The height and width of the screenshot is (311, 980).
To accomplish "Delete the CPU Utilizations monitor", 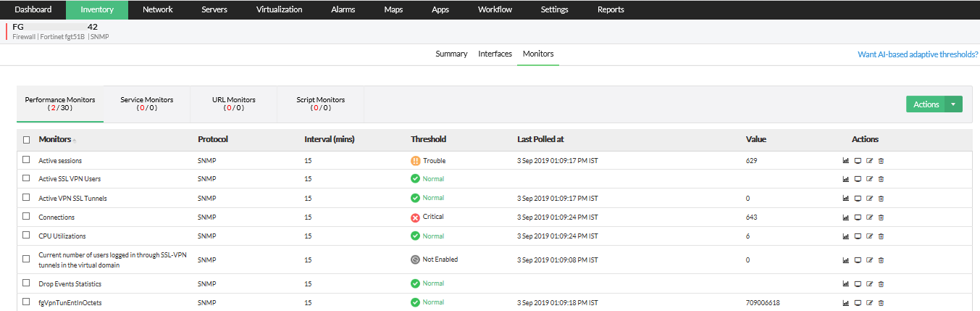I will coord(881,236).
